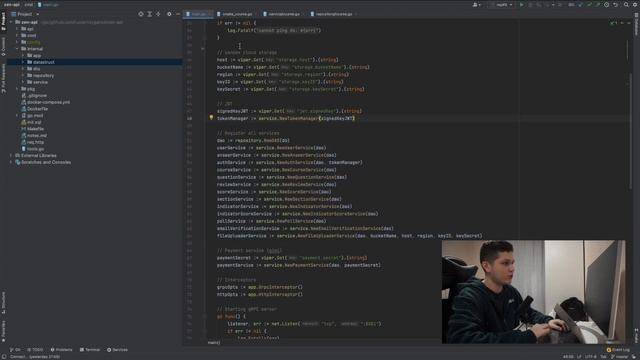The height and width of the screenshot is (360, 640).
Task: Select go.mod in project tree
Action: tap(32, 116)
